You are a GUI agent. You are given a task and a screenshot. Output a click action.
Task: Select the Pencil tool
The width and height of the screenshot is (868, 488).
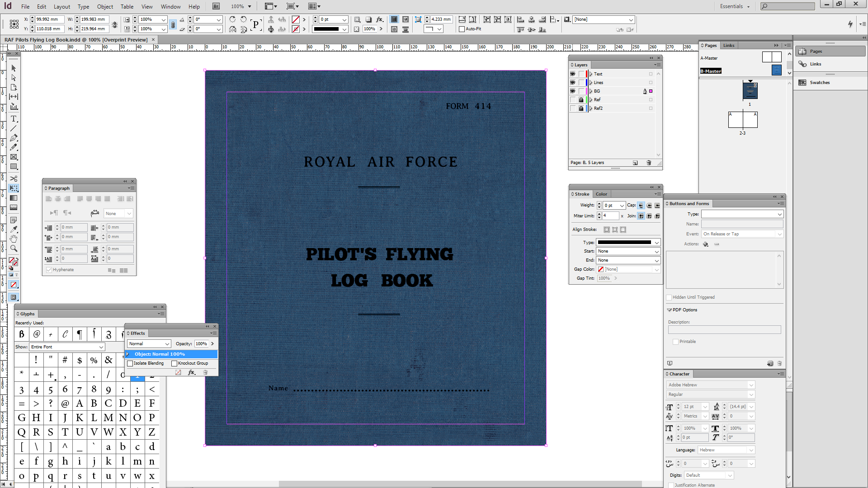coord(14,147)
